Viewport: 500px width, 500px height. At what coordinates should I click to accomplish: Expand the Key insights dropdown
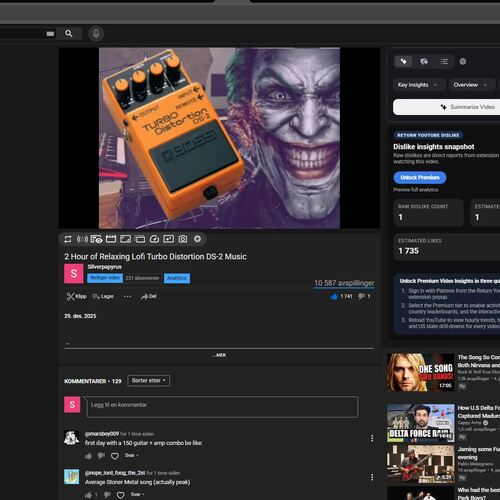(x=419, y=85)
